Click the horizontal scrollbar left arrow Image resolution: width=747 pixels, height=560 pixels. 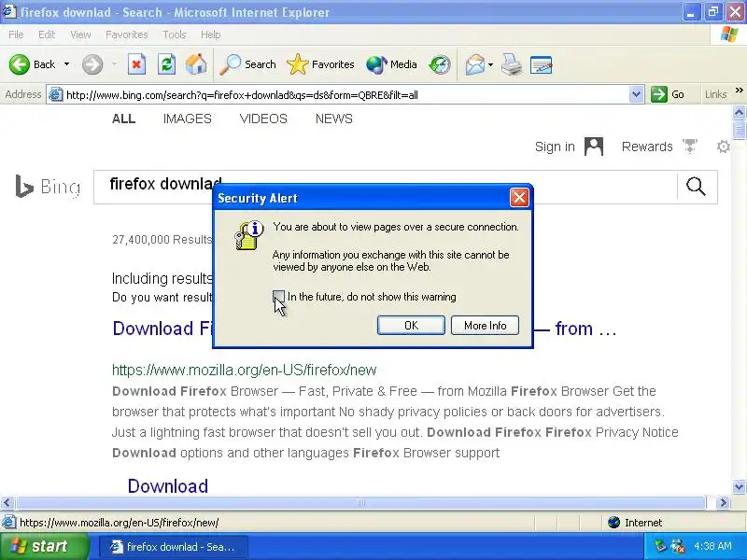7,502
